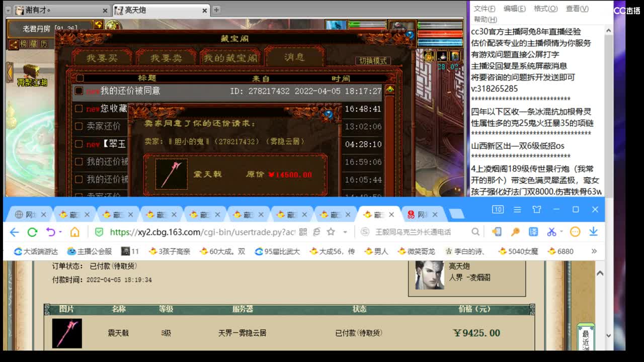Screen dimensions: 644x362
Task: Click the 亮天炮 character avatar on webpage
Action: click(x=430, y=275)
